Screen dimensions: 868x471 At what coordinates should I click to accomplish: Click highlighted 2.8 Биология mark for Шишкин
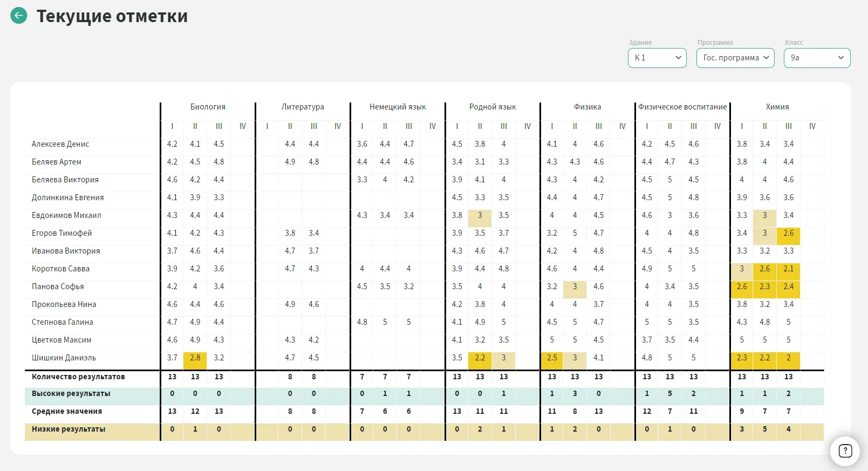pyautogui.click(x=195, y=358)
